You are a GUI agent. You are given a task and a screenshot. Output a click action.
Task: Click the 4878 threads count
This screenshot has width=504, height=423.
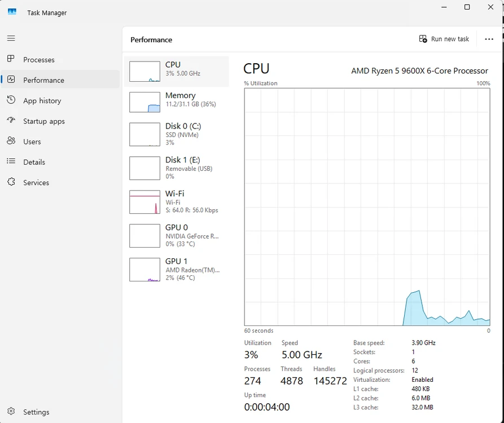292,381
